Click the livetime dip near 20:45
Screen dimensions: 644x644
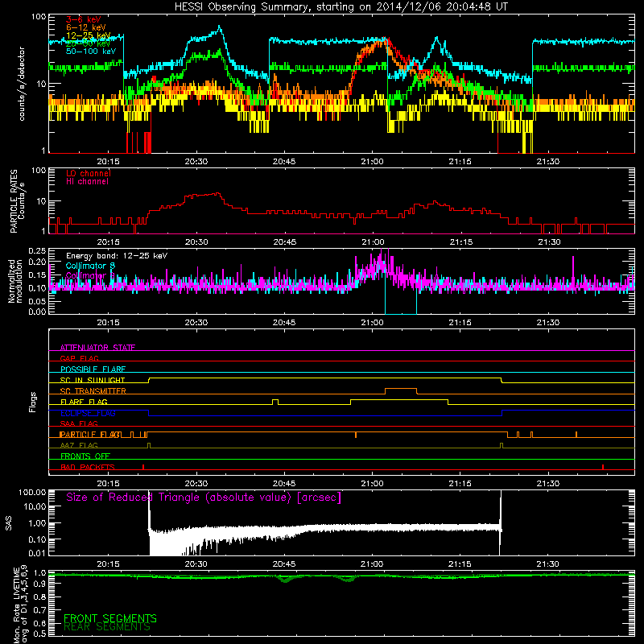pyautogui.click(x=285, y=580)
